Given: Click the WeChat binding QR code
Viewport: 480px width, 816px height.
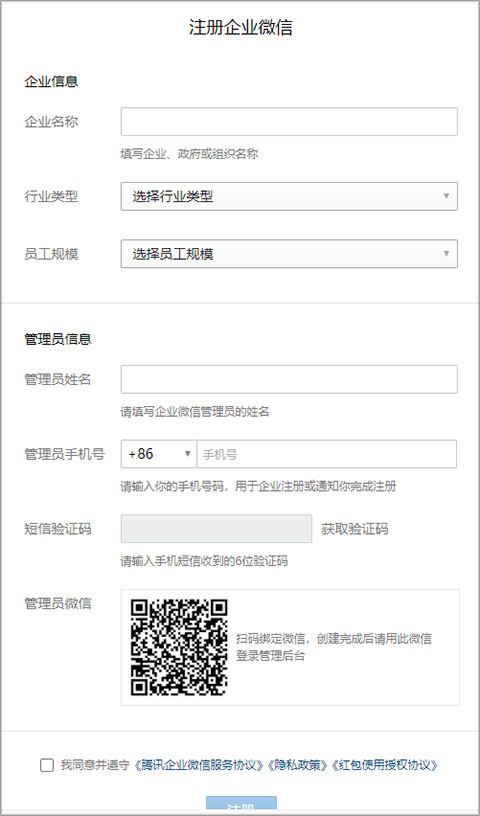Looking at the screenshot, I should (x=179, y=647).
